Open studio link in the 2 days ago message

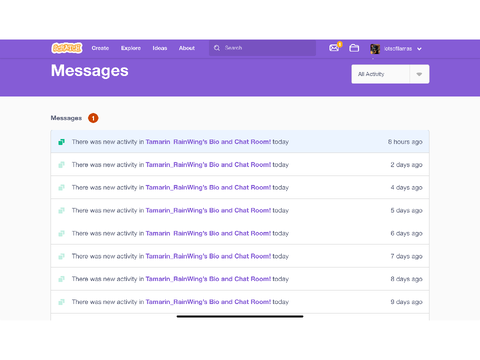(208, 165)
